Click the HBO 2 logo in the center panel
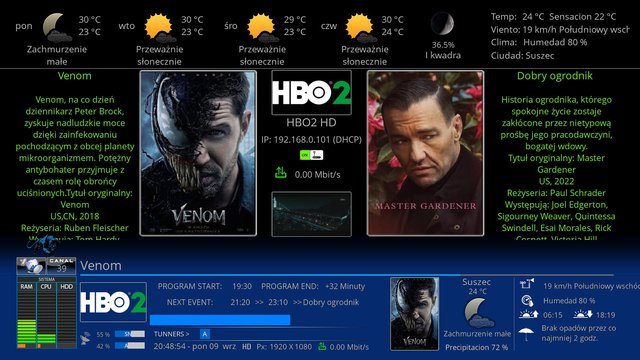The image size is (640, 360). [311, 93]
